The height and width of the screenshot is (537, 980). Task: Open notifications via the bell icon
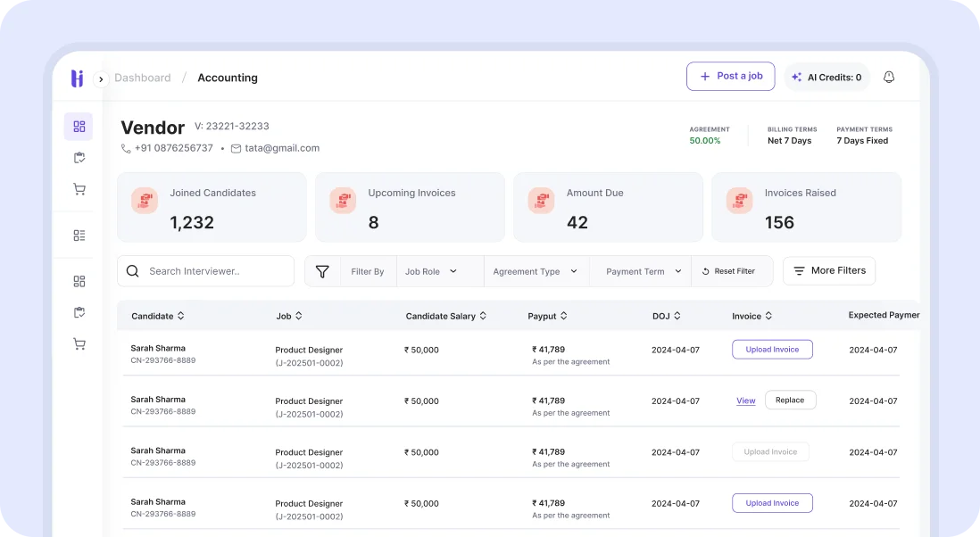889,77
